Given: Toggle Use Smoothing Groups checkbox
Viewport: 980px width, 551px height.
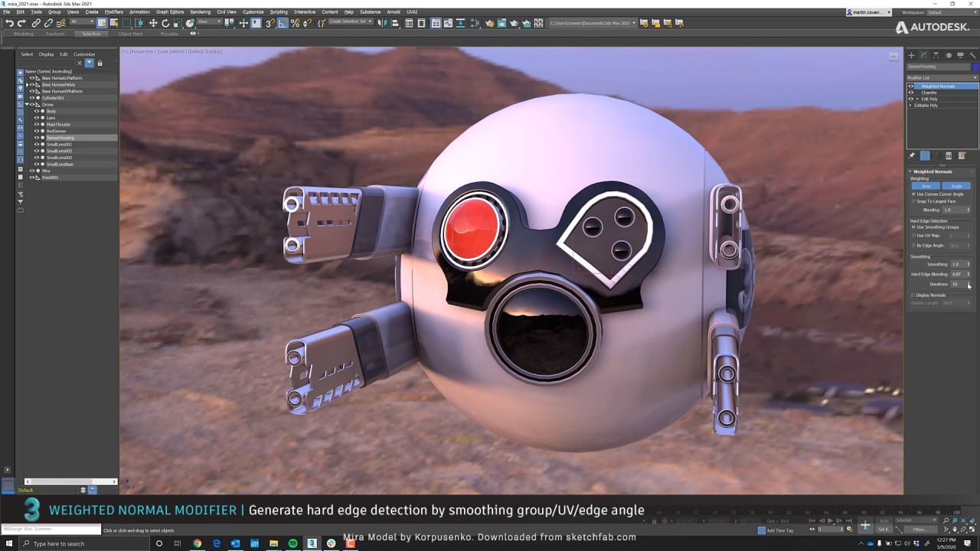Looking at the screenshot, I should pos(913,227).
